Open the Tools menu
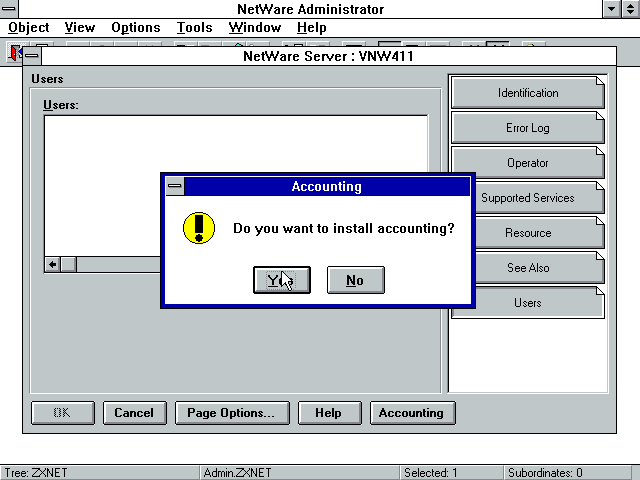Image resolution: width=640 pixels, height=480 pixels. point(194,28)
